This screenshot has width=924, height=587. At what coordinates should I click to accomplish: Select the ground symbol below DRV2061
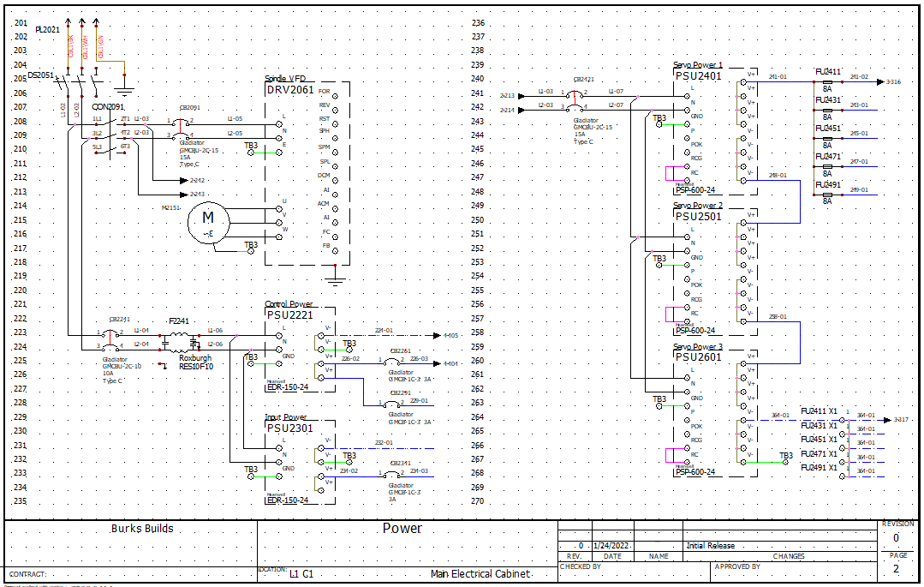(x=336, y=279)
